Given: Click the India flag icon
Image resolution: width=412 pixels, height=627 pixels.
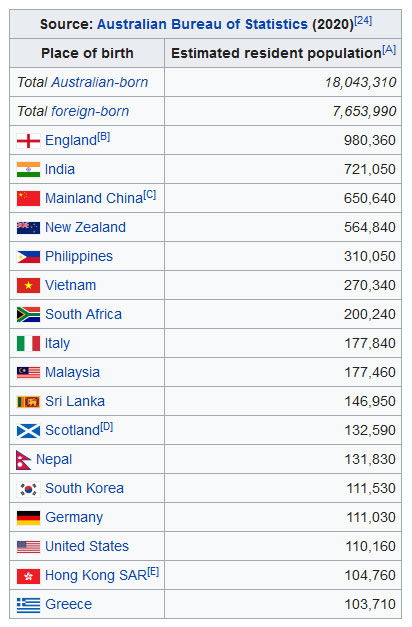Looking at the screenshot, I should click(x=28, y=170).
